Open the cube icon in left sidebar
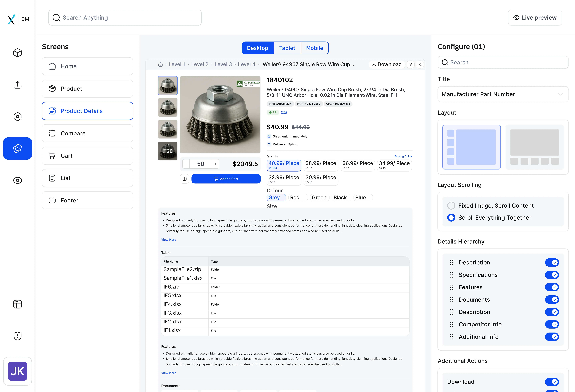575x392 pixels. point(18,53)
